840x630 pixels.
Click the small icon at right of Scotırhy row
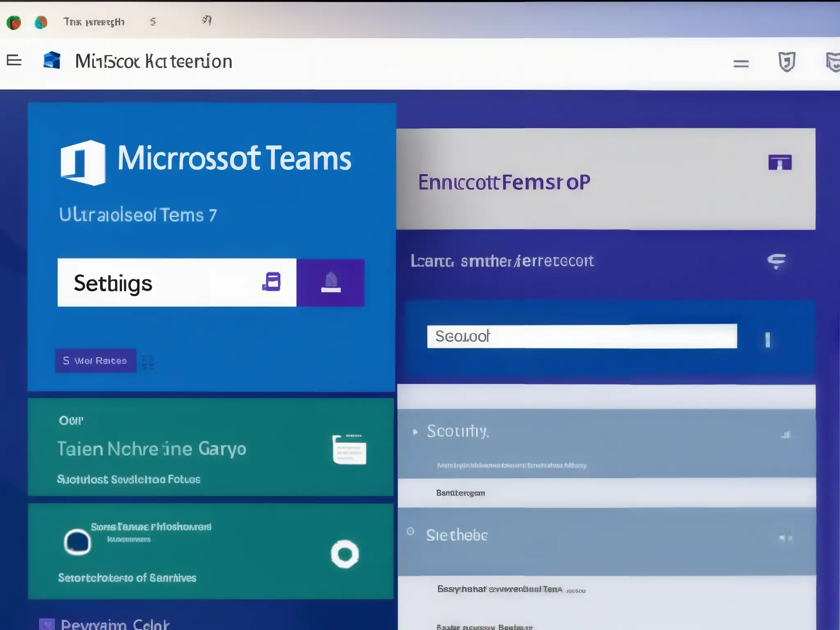pos(786,435)
